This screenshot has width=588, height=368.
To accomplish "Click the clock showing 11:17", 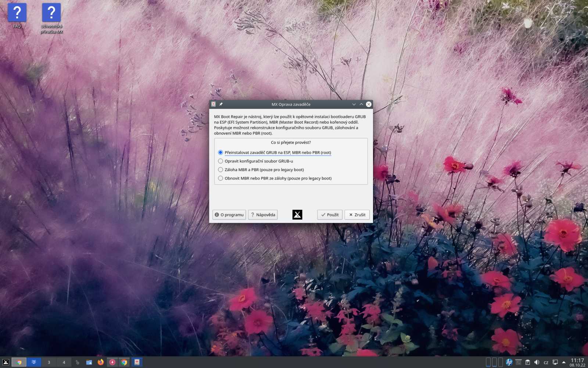I will (x=577, y=362).
